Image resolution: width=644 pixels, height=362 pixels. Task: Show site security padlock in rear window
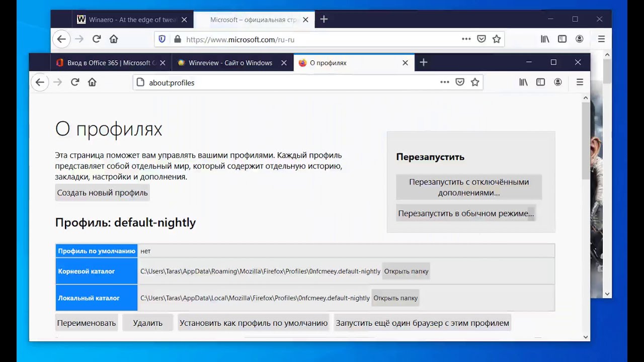click(x=177, y=39)
